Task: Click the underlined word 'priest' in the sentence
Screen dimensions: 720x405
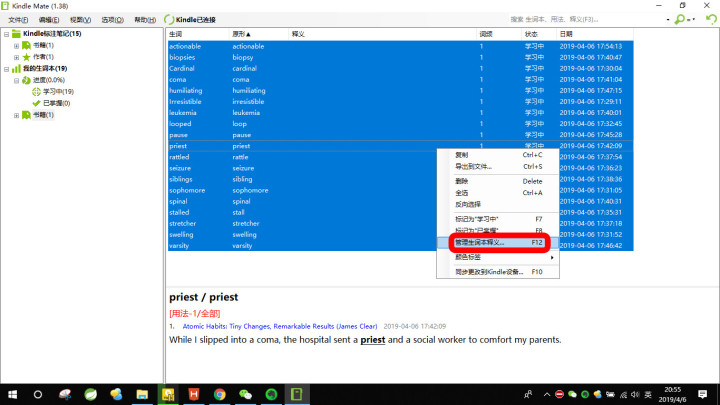Action: click(372, 340)
